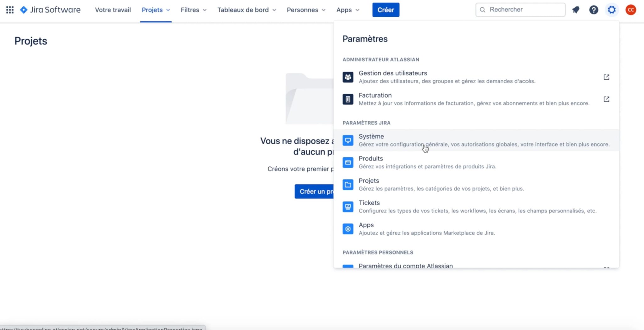This screenshot has height=330, width=644.
Task: Click the Rechercher search field
Action: [520, 10]
